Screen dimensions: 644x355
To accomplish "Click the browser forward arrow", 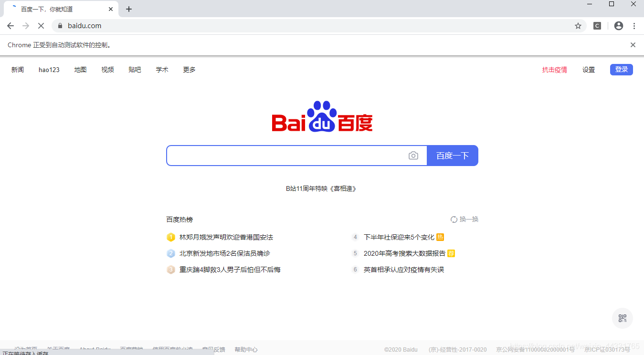I will 26,26.
